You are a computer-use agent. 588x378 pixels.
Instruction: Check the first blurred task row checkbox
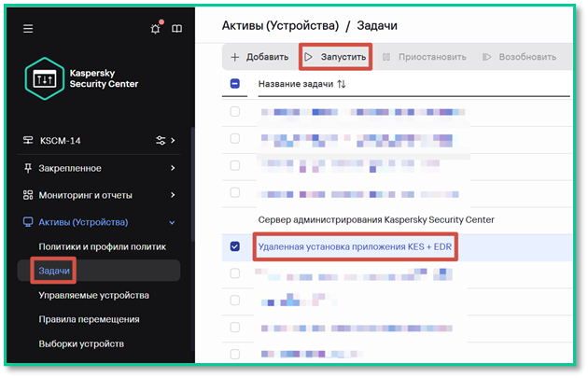pos(235,111)
